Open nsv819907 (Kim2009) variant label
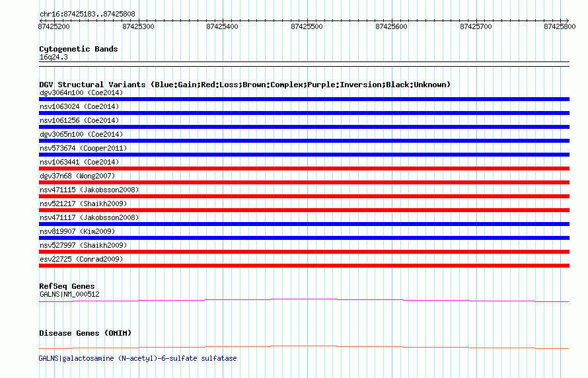588x378 pixels. coord(77,231)
